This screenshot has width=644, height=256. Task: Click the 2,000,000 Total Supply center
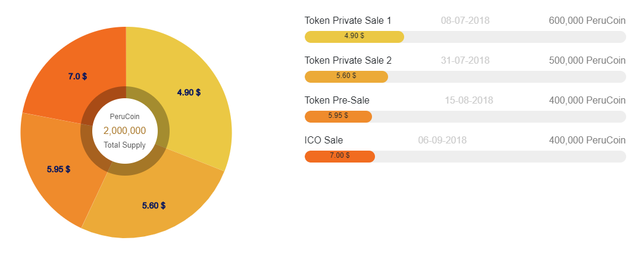click(124, 130)
